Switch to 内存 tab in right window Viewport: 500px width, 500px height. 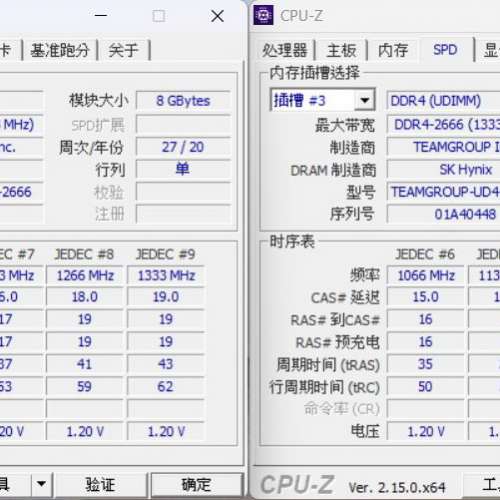click(393, 50)
